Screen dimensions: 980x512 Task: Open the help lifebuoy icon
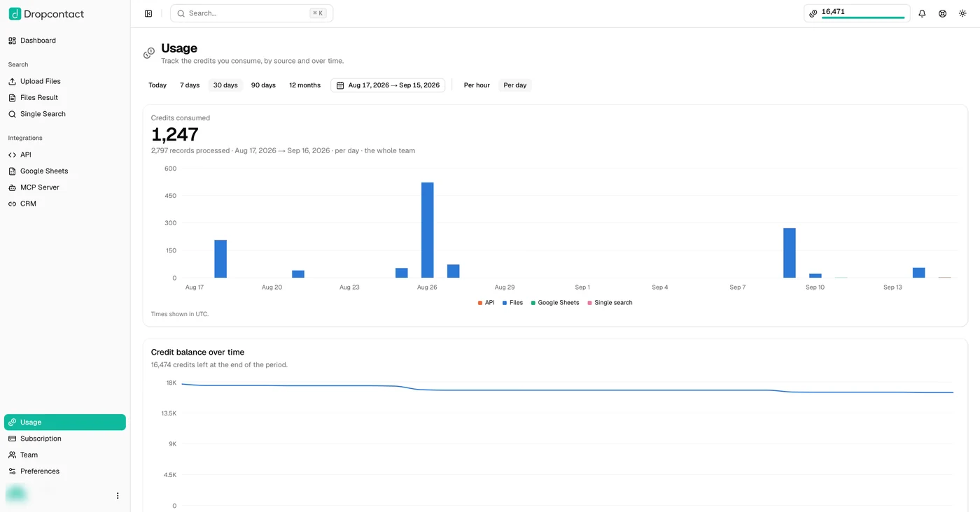pyautogui.click(x=942, y=13)
